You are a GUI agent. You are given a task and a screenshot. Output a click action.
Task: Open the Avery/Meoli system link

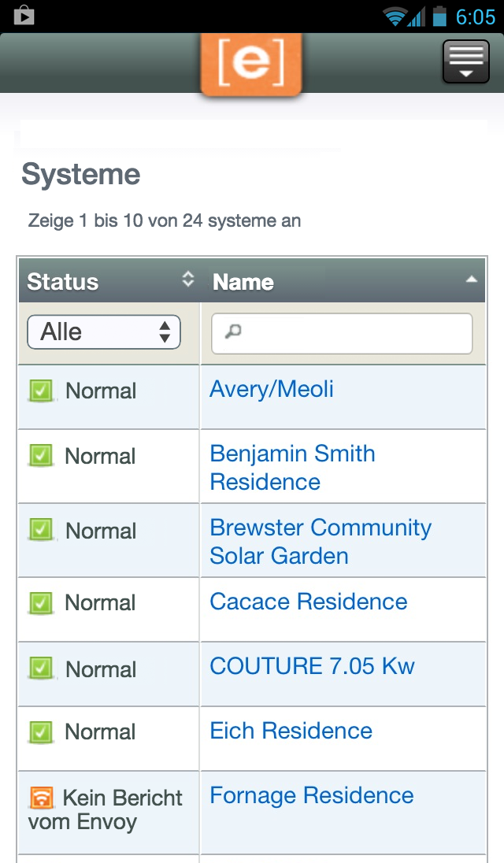(272, 389)
